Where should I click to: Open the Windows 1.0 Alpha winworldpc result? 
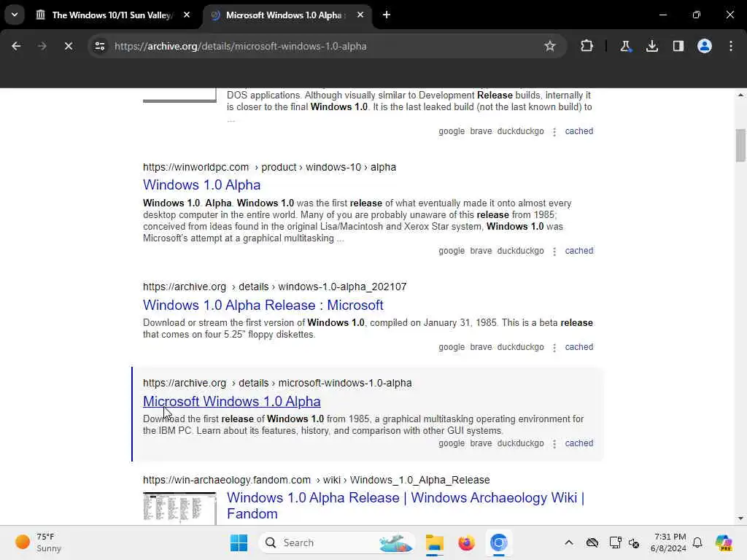click(201, 184)
